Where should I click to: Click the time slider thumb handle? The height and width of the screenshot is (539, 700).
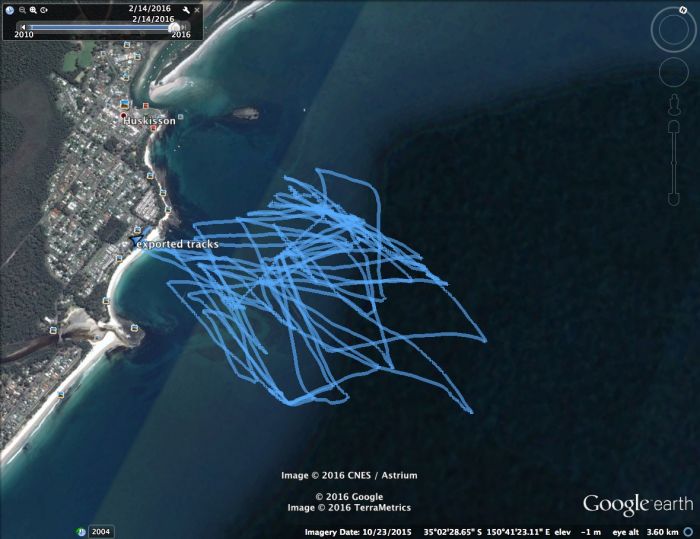click(x=174, y=27)
